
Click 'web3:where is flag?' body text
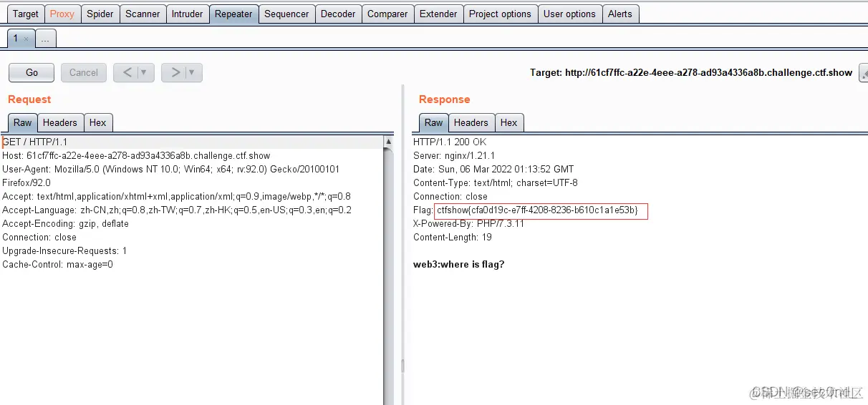coord(458,264)
